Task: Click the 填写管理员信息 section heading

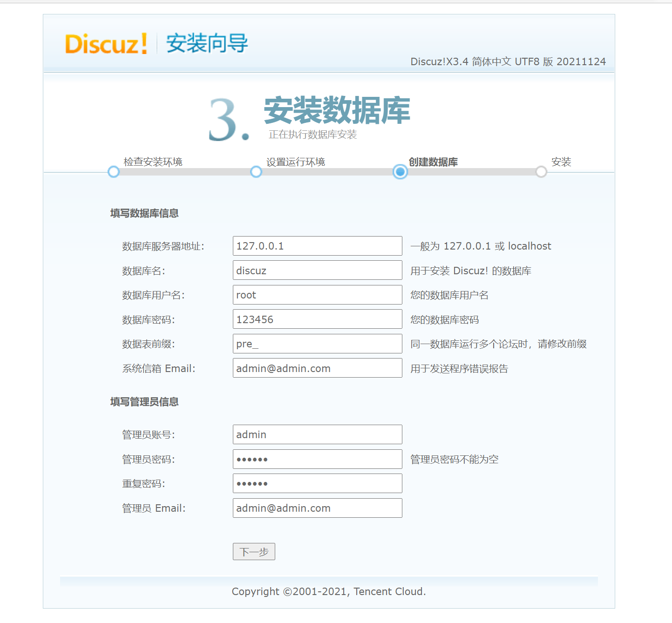Action: (144, 402)
